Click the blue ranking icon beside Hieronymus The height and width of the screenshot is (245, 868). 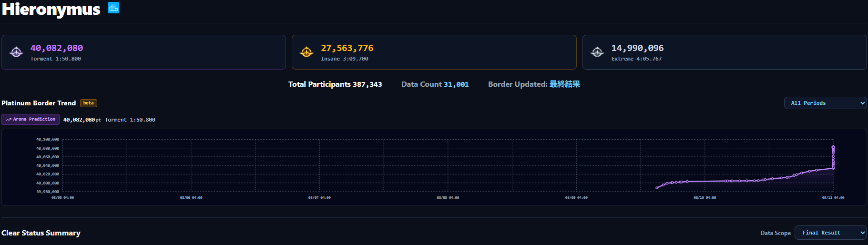(x=113, y=8)
